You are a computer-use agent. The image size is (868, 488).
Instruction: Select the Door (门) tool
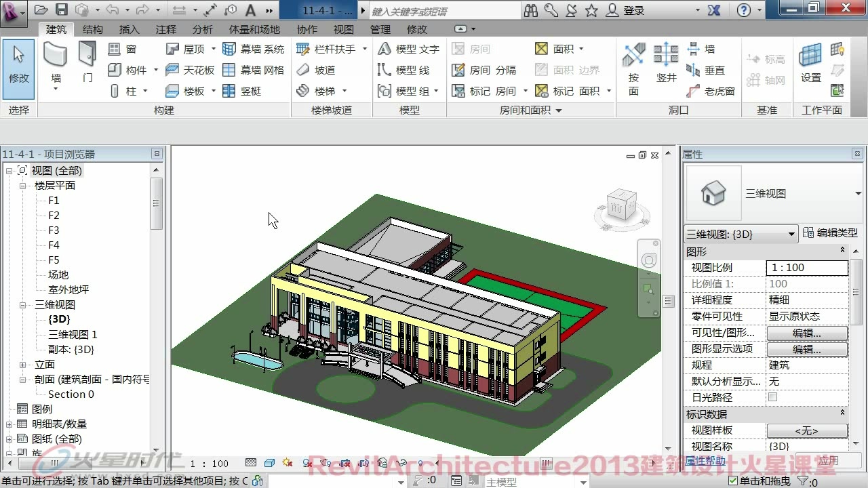coord(87,62)
